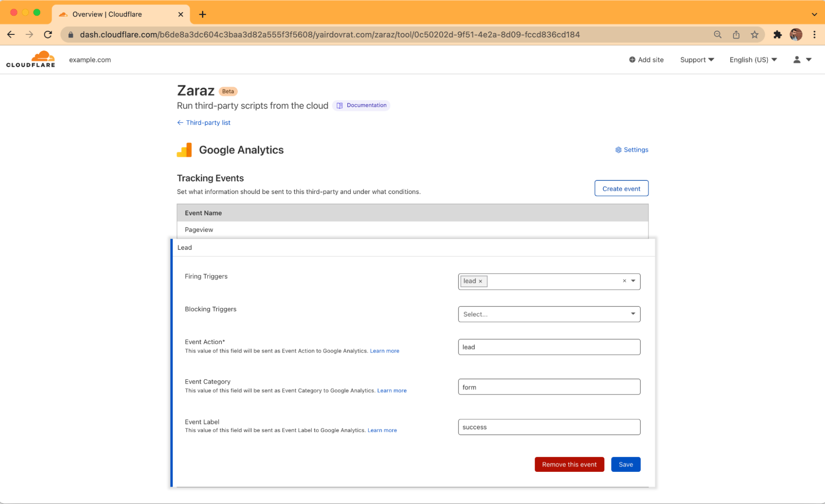Click the Overview | Cloudflare tab
825x504 pixels.
[121, 14]
